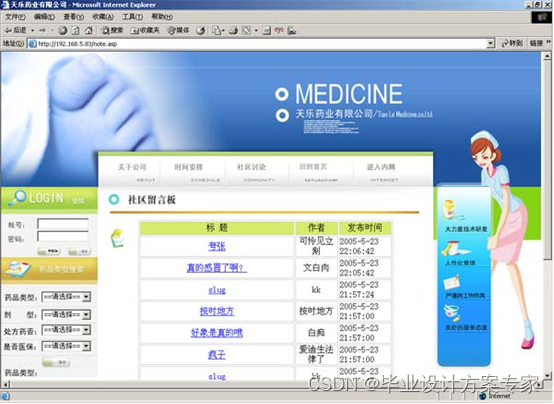Click the 良好的服务态度 icon

point(452,313)
